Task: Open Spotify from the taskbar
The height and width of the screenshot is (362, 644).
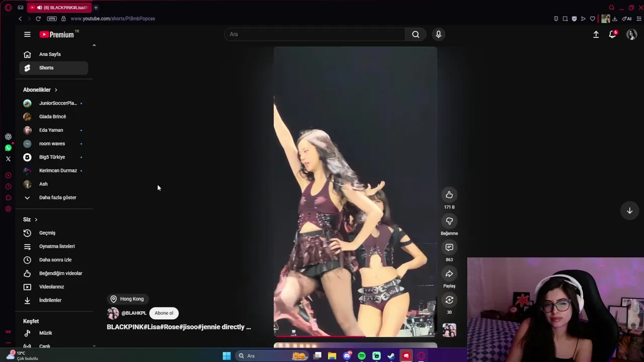Action: tap(362, 356)
